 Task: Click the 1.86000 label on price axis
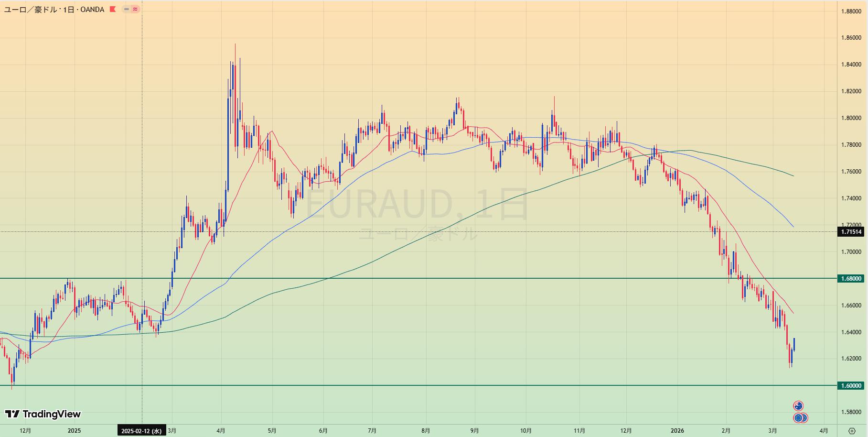(851, 37)
